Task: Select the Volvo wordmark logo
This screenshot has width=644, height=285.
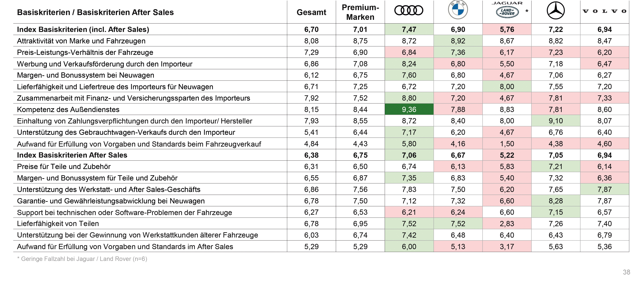Action: coord(604,11)
